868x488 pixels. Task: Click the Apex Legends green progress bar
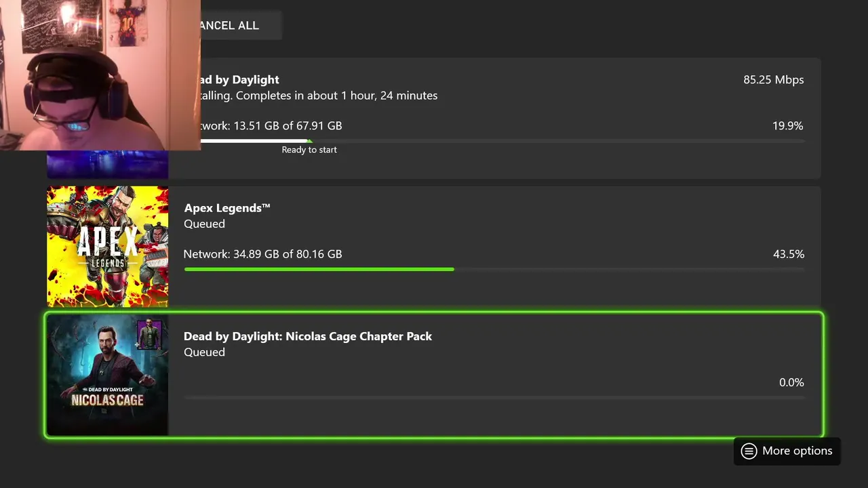tap(319, 269)
